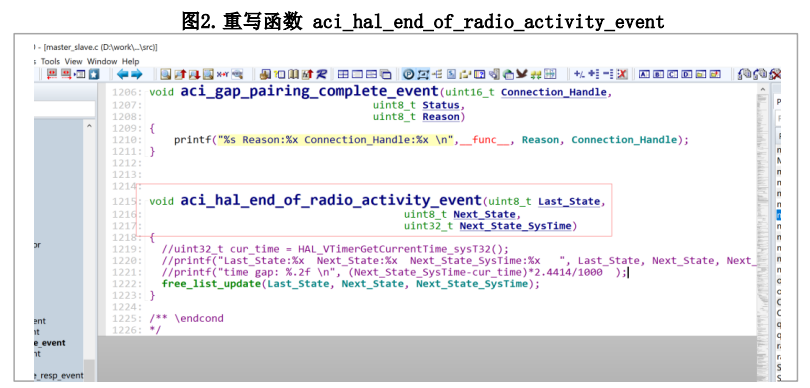Go forward with the blue right arrow
This screenshot has width=810, height=388.
click(x=136, y=74)
